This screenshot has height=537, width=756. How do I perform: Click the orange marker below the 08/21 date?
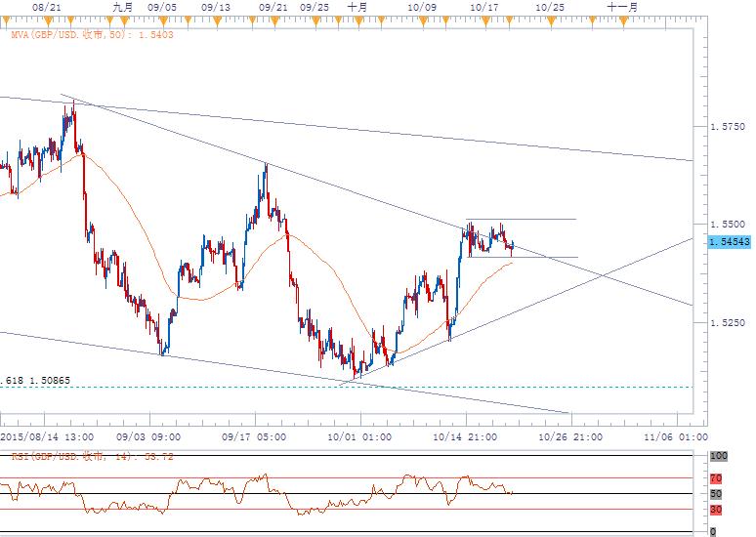48,21
